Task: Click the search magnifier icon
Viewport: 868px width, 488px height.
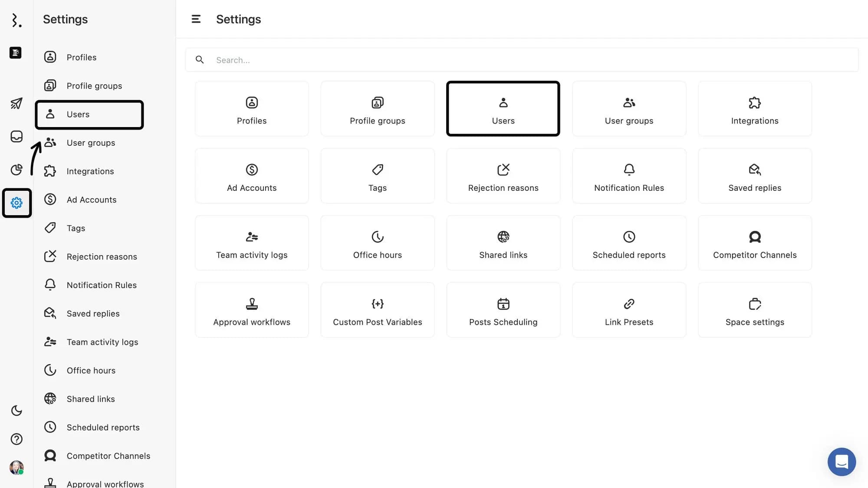Action: click(x=200, y=60)
